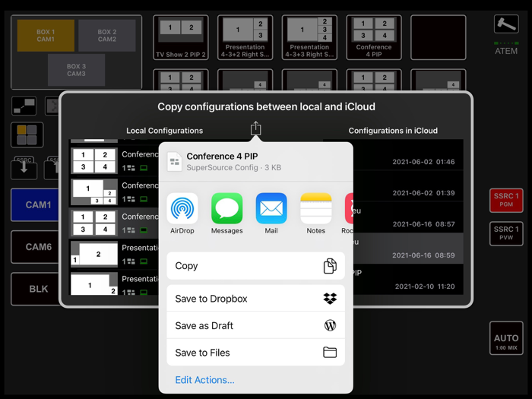Trigger the AUTO 1:00 MIX transition
The width and height of the screenshot is (532, 399).
[x=506, y=338]
